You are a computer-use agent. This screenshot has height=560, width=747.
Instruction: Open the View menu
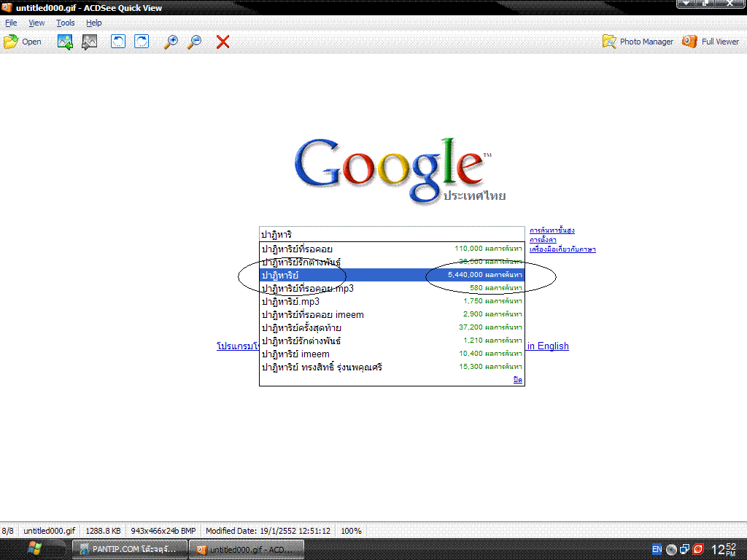coord(36,23)
